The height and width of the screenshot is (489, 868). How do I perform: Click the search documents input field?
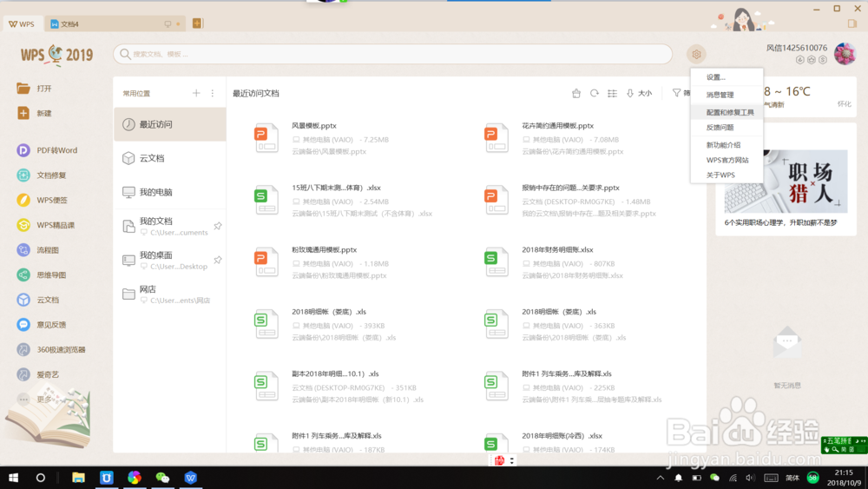(392, 54)
